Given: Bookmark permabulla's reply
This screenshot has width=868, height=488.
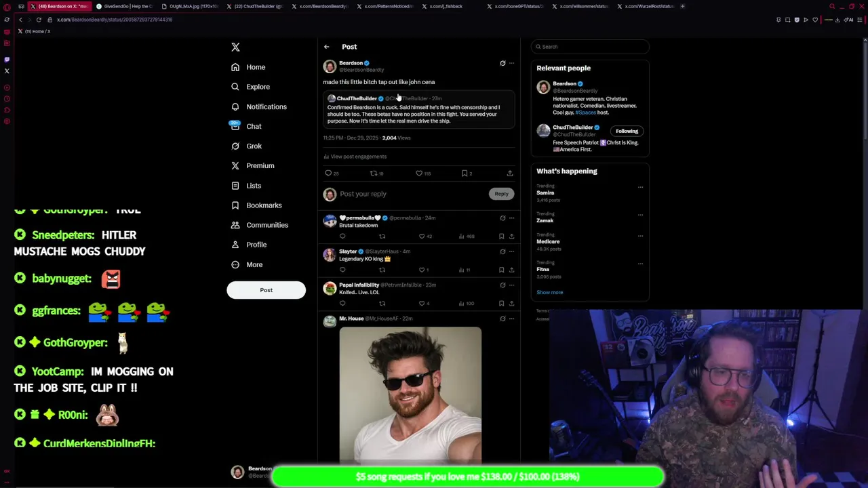Looking at the screenshot, I should [x=501, y=237].
